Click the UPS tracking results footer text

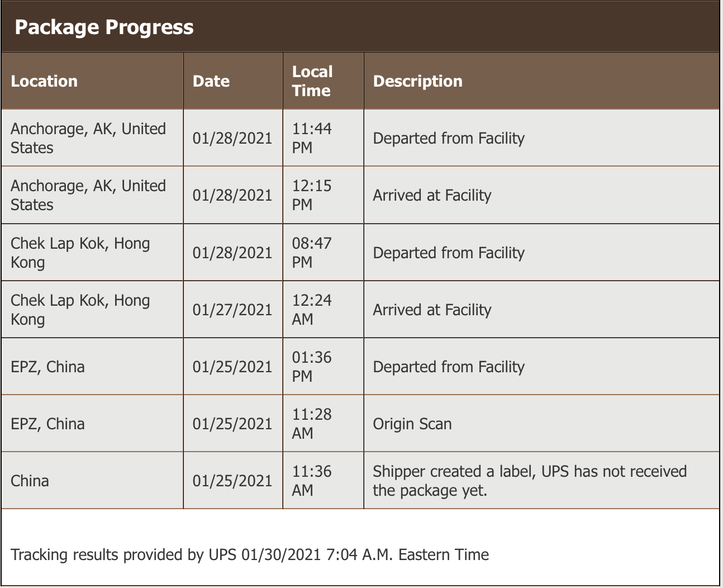tap(250, 555)
